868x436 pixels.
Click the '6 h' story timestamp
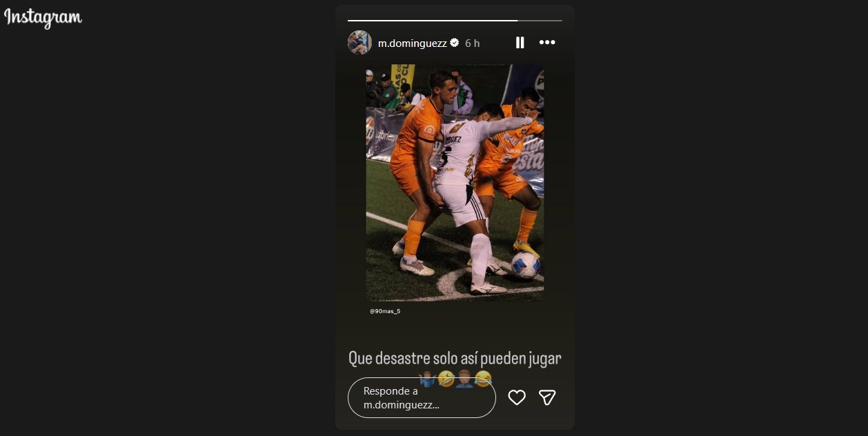click(x=472, y=43)
